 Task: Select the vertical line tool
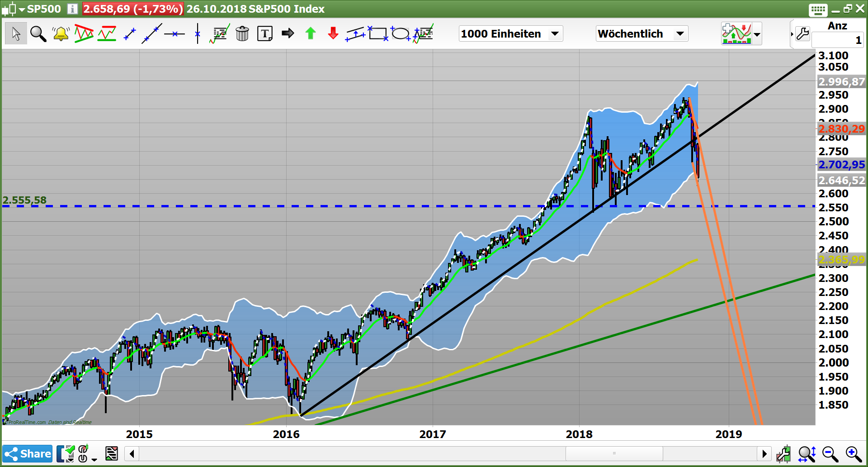(198, 33)
